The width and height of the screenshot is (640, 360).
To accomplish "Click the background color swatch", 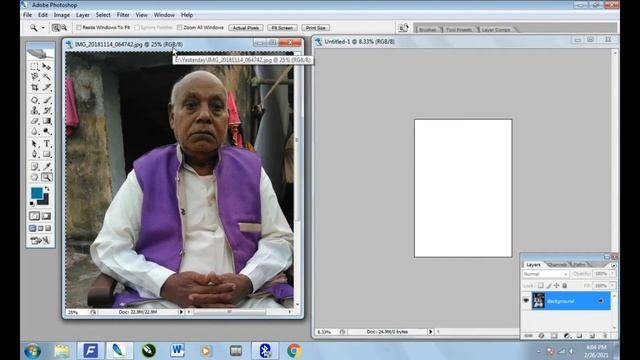I will pyautogui.click(x=44, y=201).
